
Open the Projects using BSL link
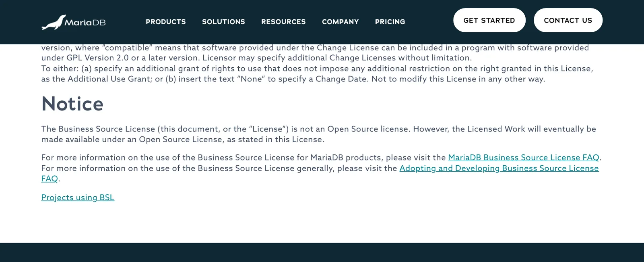point(78,198)
